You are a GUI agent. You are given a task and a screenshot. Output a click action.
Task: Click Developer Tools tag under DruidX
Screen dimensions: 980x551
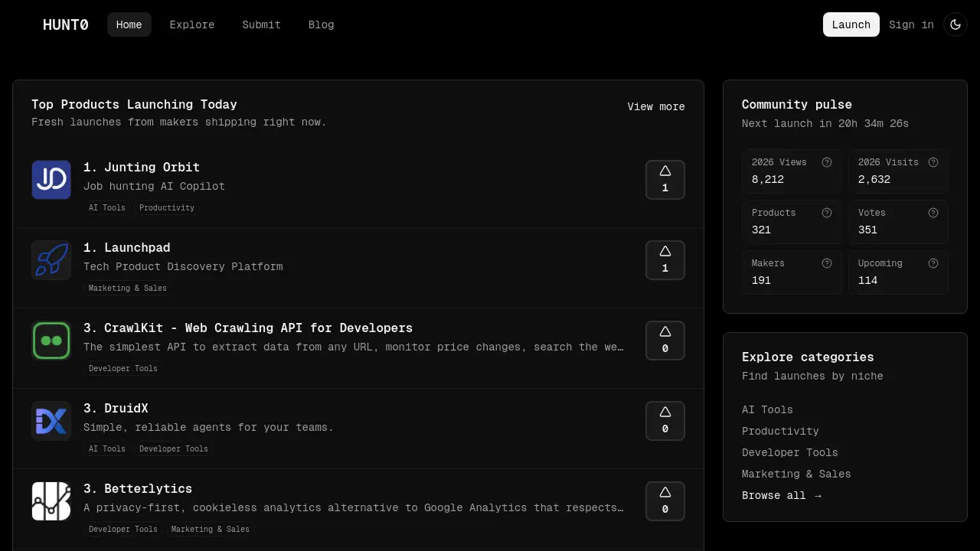[174, 448]
